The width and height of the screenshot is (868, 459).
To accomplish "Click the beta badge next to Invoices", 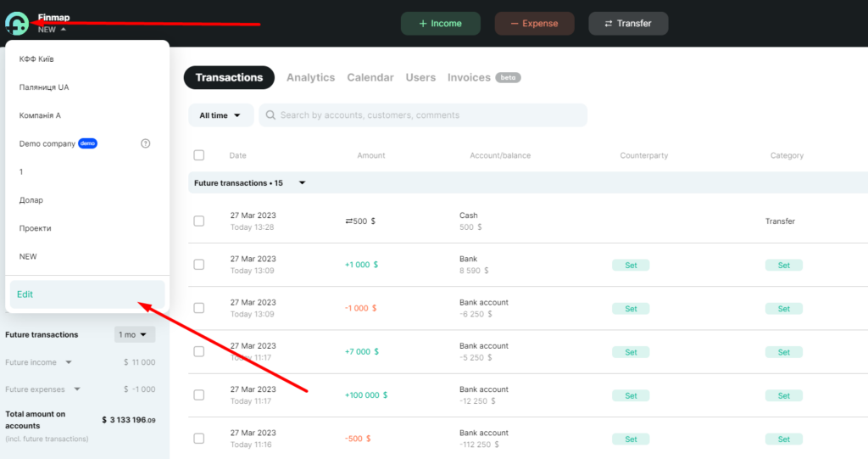I will click(508, 77).
